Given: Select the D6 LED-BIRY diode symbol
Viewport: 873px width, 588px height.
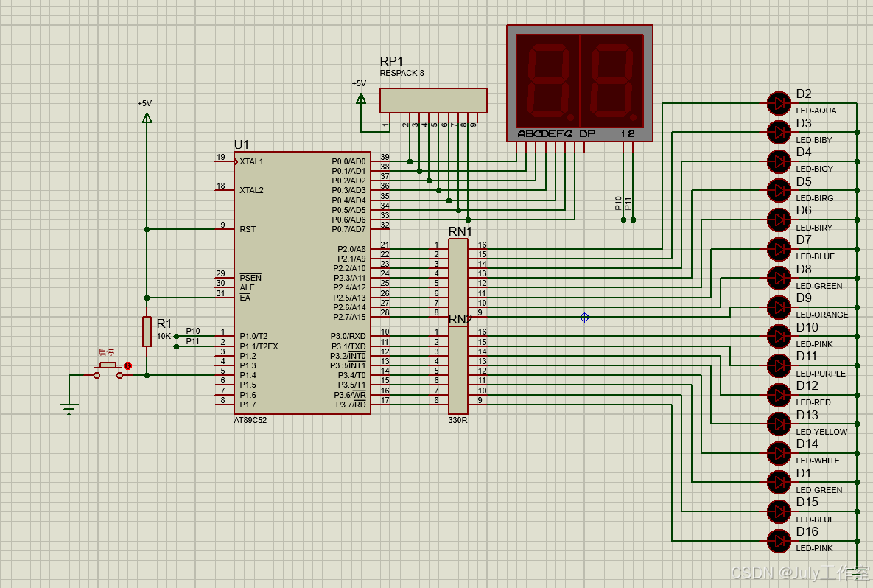Looking at the screenshot, I should pyautogui.click(x=779, y=220).
